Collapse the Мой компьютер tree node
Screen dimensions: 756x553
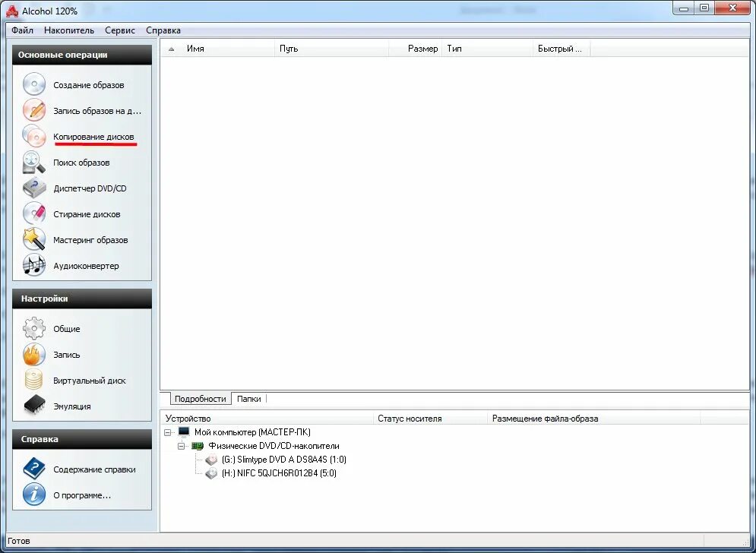click(168, 432)
